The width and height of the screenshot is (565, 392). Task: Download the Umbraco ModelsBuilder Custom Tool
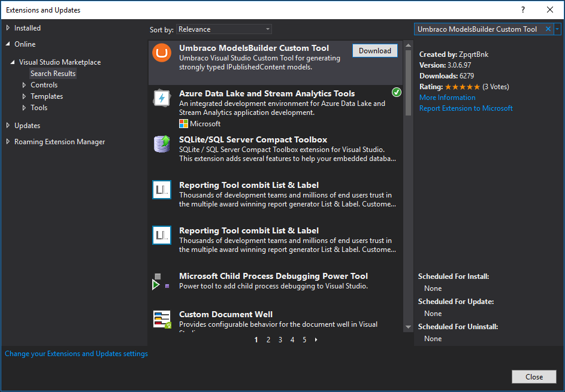click(x=374, y=51)
